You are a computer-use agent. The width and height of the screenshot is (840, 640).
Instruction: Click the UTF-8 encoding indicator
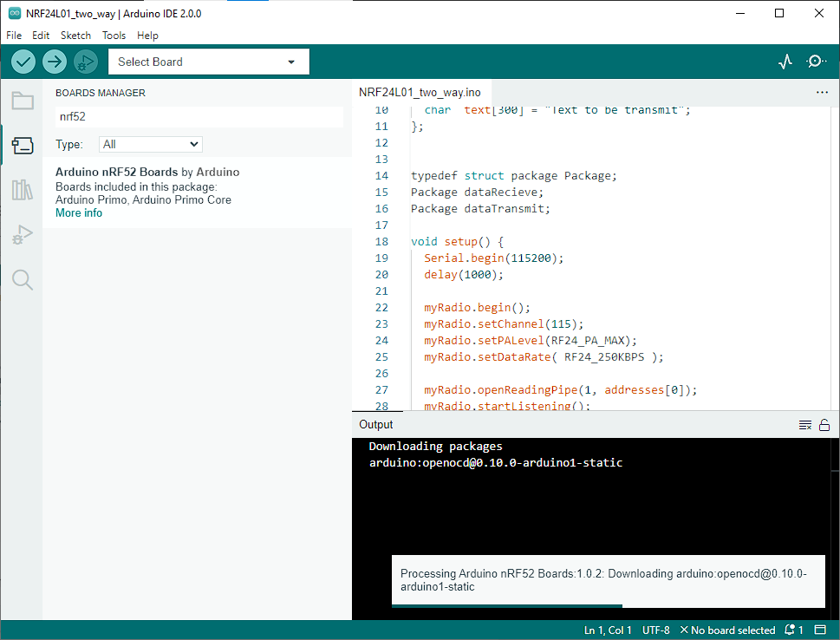655,630
